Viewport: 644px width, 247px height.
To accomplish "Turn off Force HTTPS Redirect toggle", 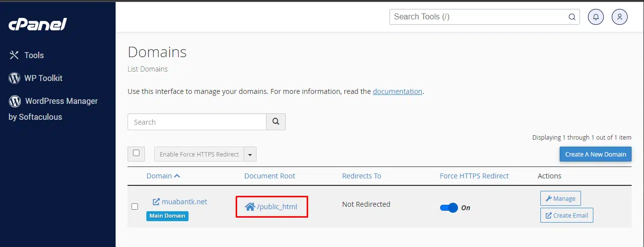I will tap(449, 208).
